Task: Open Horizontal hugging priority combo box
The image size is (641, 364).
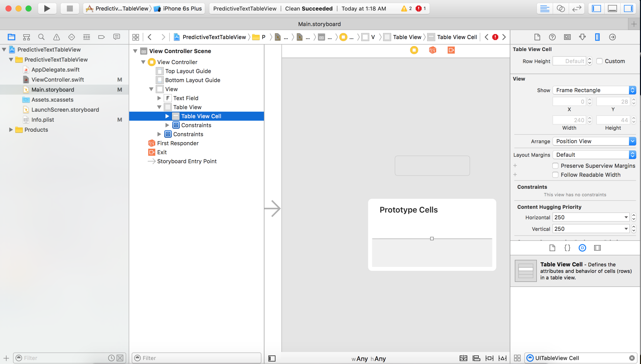Action: [591, 217]
